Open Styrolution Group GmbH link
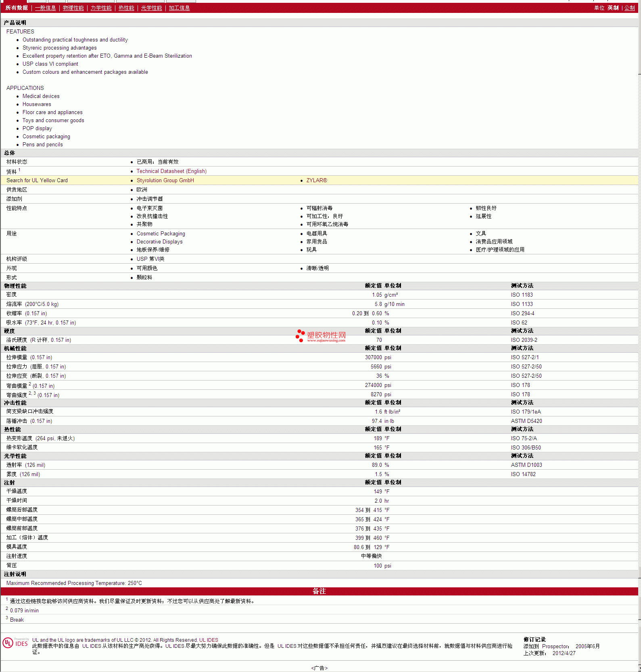Viewport: 641px width, 672px height. tap(165, 181)
